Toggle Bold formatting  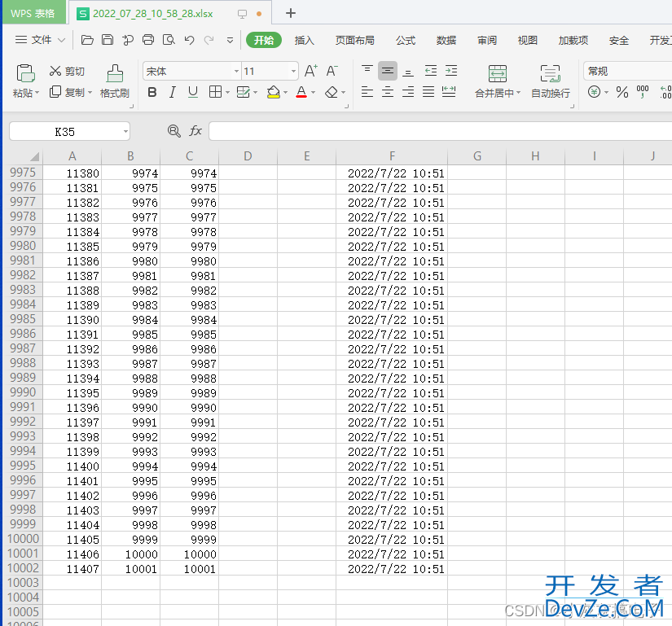[x=152, y=93]
